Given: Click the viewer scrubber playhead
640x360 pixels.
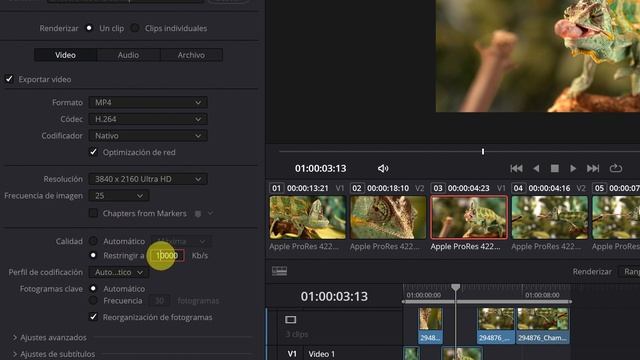Looking at the screenshot, I should coord(483,151).
